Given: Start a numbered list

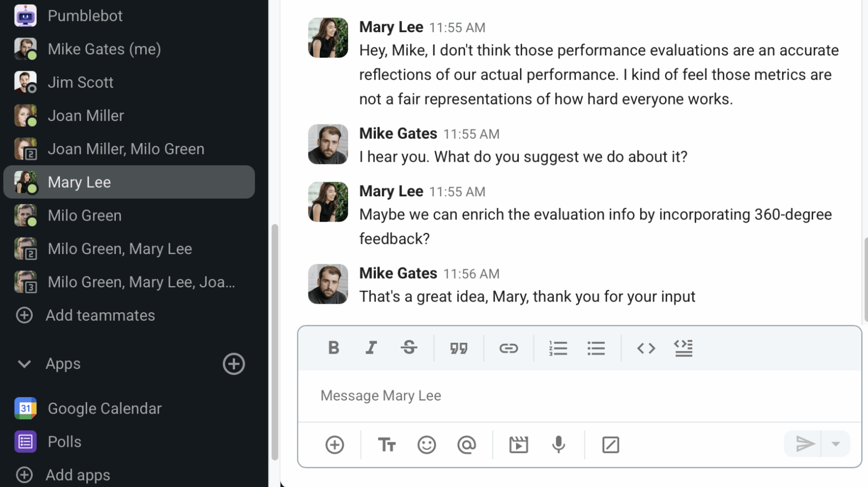Looking at the screenshot, I should 558,348.
